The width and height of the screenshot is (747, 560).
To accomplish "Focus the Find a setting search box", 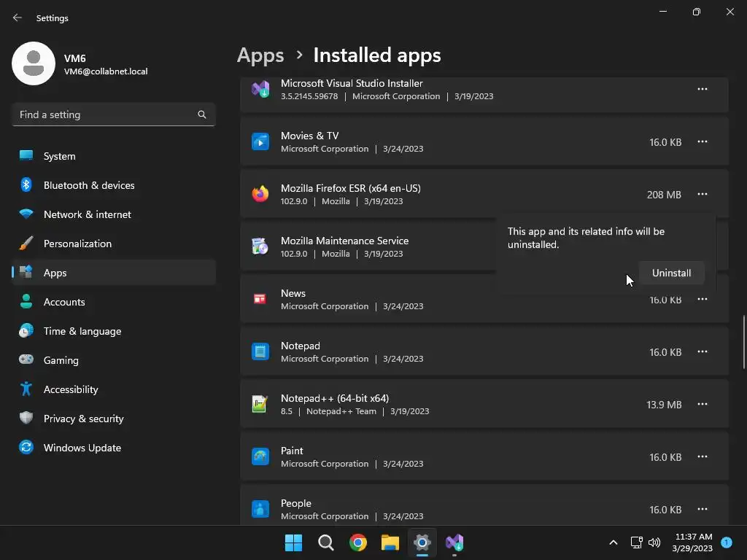I will [114, 114].
